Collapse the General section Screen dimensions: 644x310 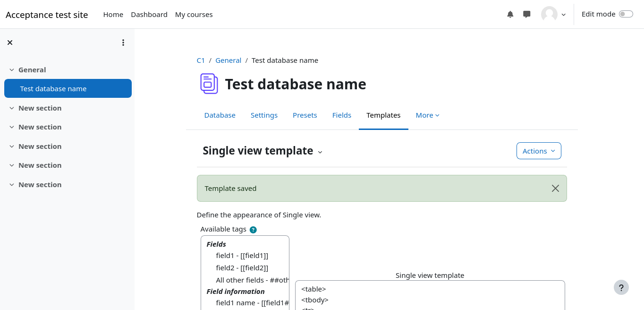click(x=12, y=70)
